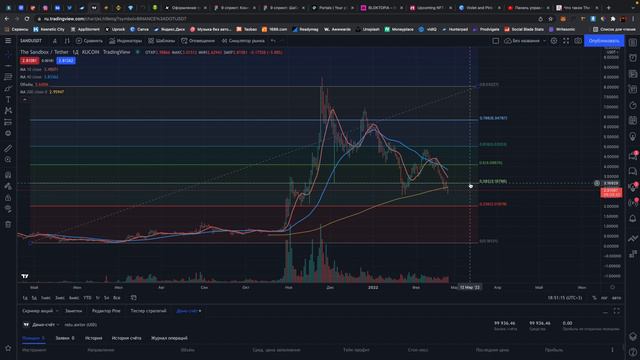Image resolution: width=640 pixels, height=360 pixels.
Task: Click the go-to-date calendar icon
Action: click(133, 298)
